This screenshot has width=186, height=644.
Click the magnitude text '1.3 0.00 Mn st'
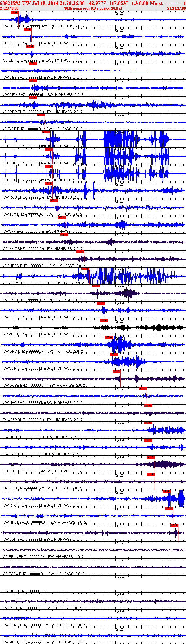click(x=147, y=3)
